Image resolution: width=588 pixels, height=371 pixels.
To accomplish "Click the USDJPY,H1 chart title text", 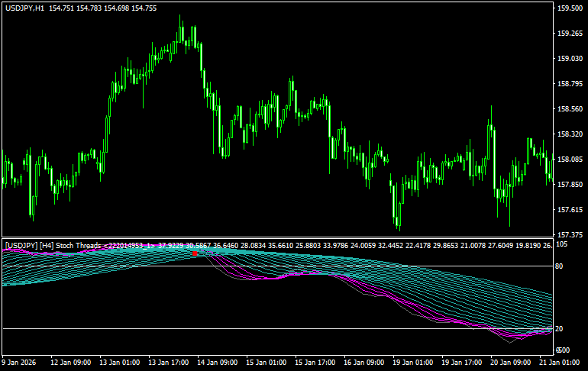I will (23, 8).
